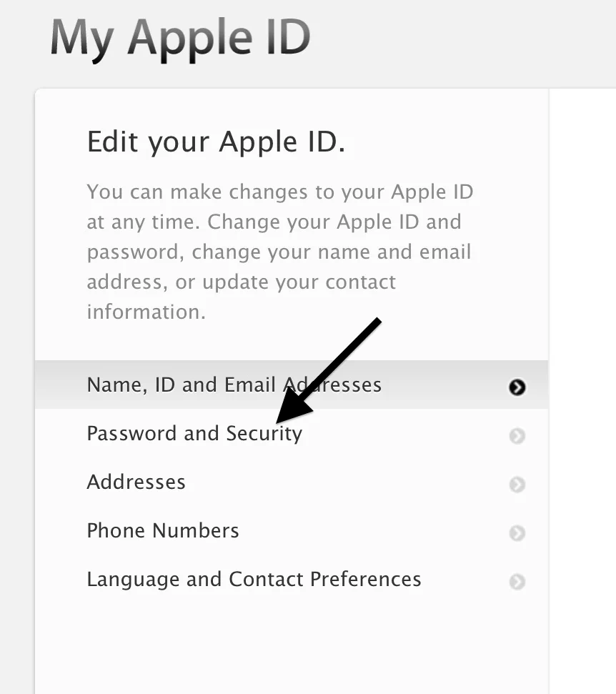Expand the Addresses row using its disclosure chevron
Image resolution: width=616 pixels, height=694 pixels.
(517, 485)
